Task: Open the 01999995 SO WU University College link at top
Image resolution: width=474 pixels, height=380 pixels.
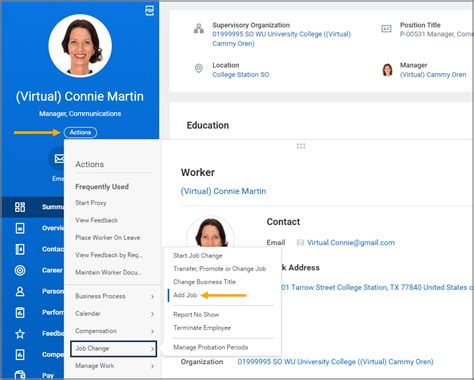Action: [281, 39]
